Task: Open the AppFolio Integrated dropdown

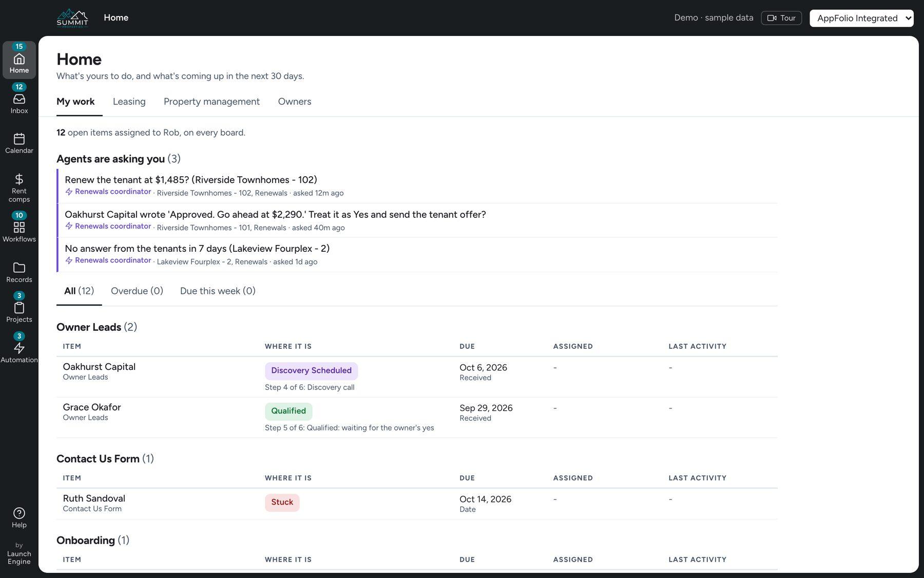Action: point(861,18)
